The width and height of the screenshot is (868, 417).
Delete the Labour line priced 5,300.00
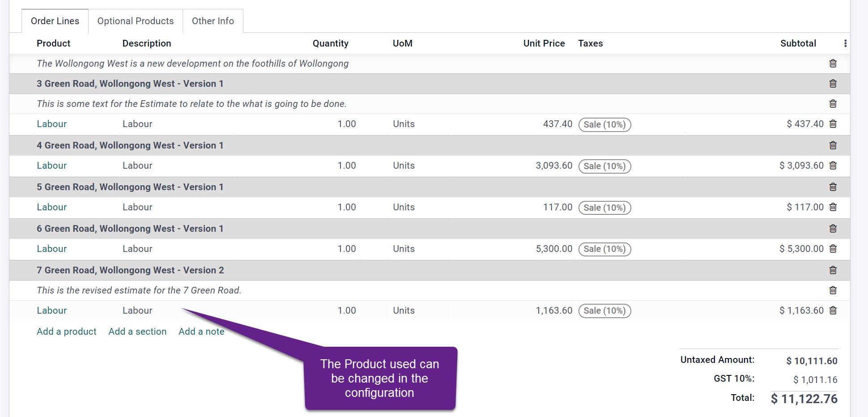pos(833,249)
